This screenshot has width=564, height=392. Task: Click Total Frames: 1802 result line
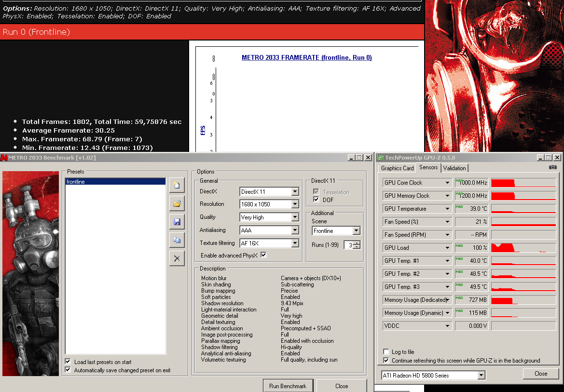(x=102, y=122)
